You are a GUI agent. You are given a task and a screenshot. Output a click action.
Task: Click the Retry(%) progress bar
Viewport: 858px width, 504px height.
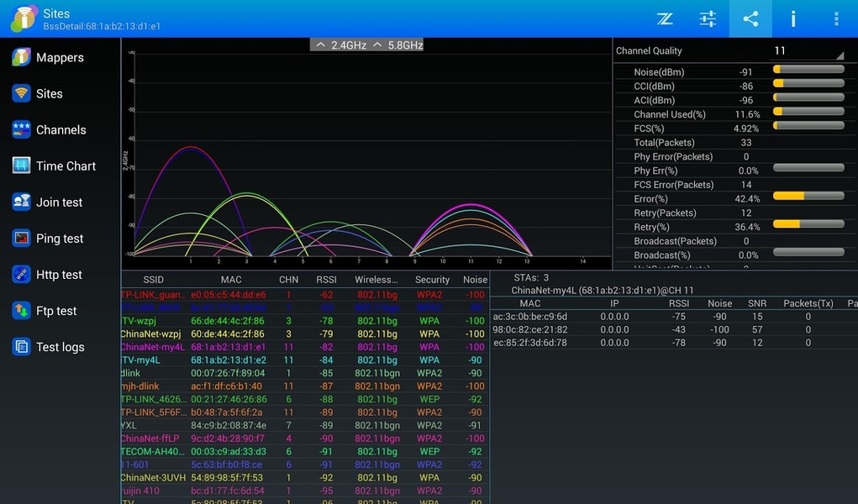(x=808, y=223)
